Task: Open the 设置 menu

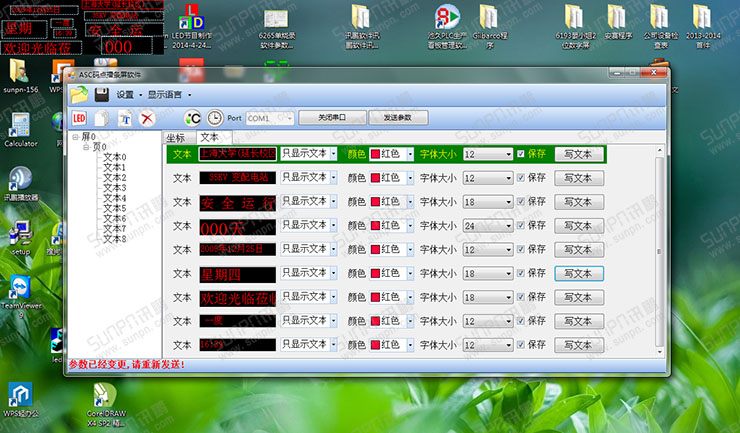Action: click(x=124, y=95)
